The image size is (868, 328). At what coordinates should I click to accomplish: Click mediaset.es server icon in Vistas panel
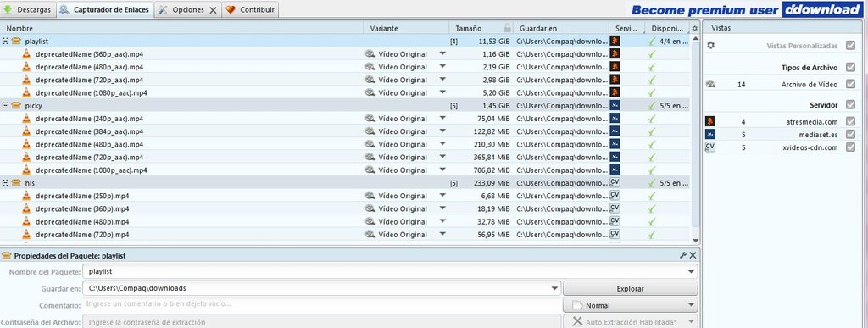(710, 135)
